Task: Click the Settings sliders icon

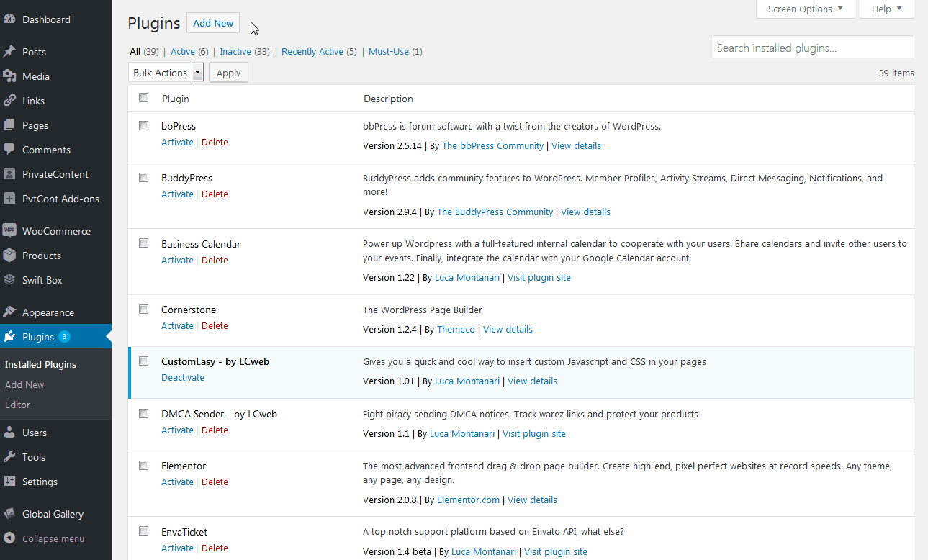Action: tap(9, 482)
